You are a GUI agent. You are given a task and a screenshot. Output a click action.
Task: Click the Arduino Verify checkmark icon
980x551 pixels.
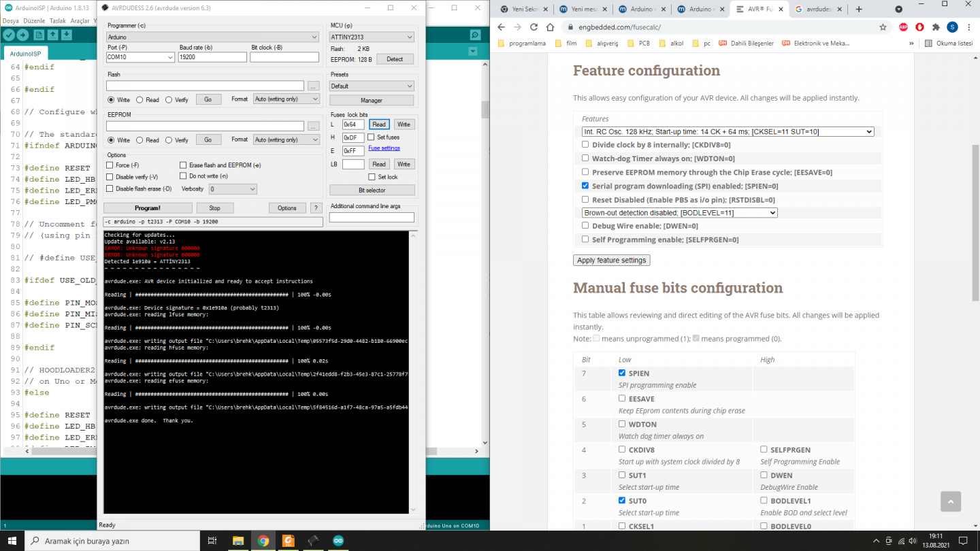tap(9, 35)
